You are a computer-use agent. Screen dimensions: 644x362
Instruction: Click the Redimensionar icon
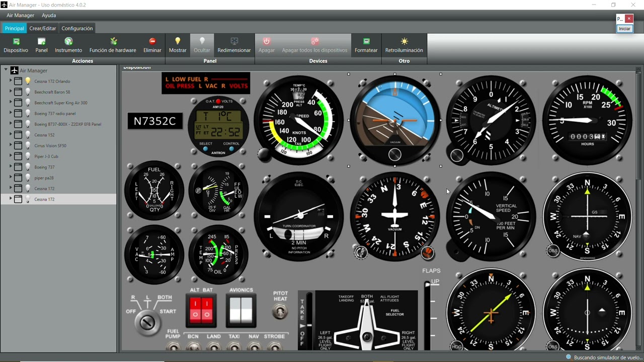pos(234,41)
